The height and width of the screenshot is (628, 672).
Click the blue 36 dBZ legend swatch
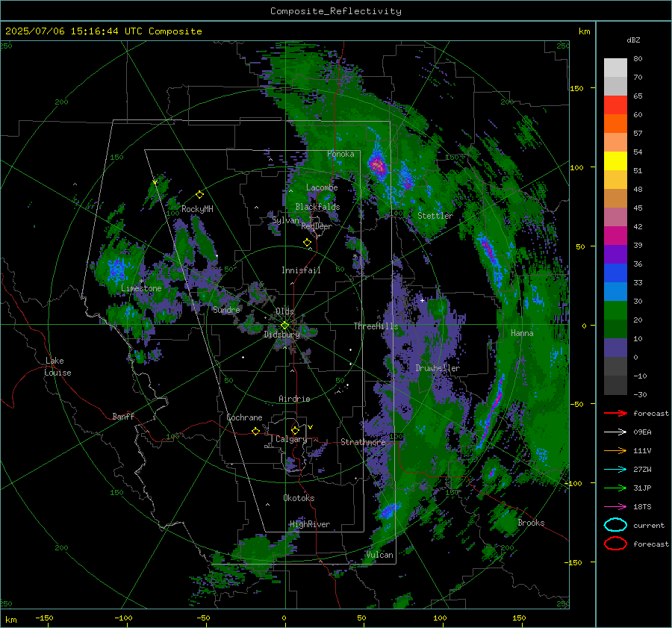[x=615, y=273]
